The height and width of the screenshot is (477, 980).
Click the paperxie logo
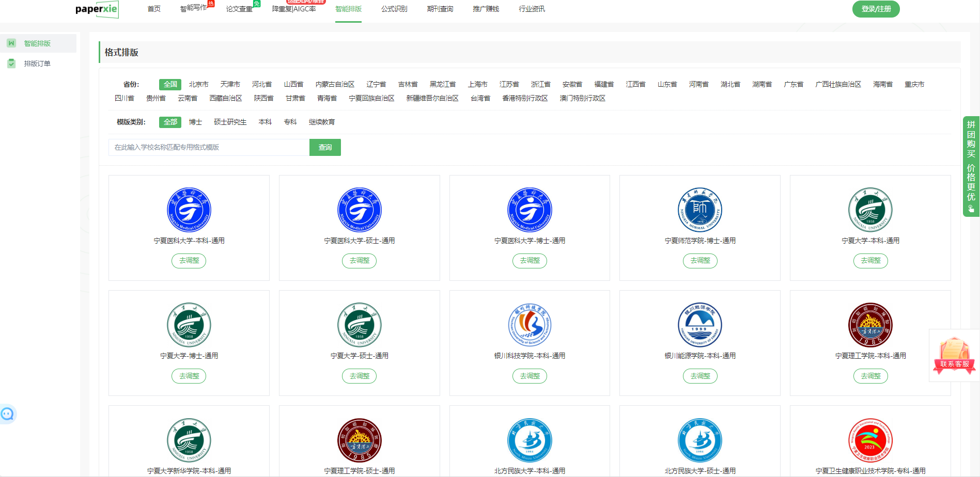coord(97,9)
